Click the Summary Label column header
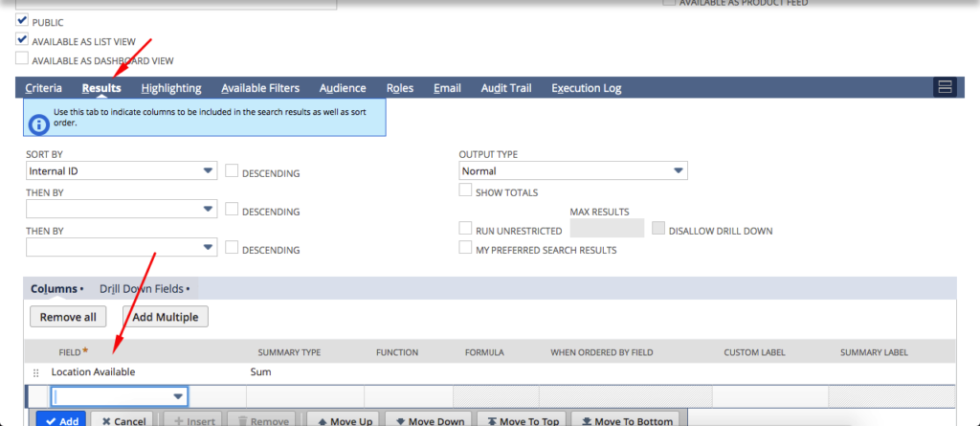Screen dimensions: 980x426 (x=874, y=353)
